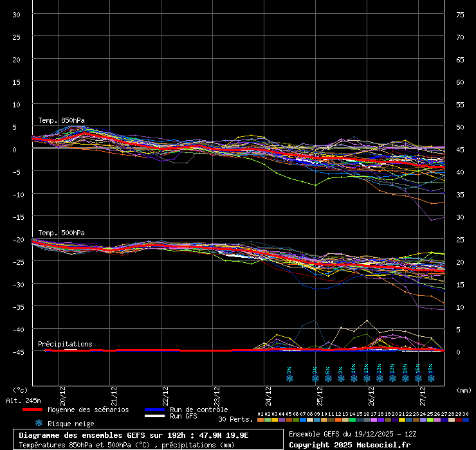Select perturbation 21 yellow color swatch
476x450 pixels.
402,420
